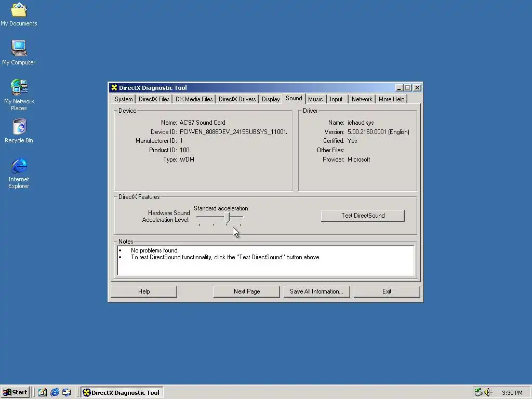Click the volume speaker tray icon
The height and width of the screenshot is (399, 532).
(x=488, y=393)
